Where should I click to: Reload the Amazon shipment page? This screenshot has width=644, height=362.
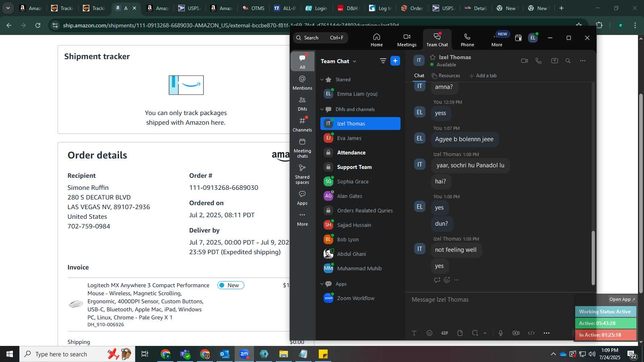[38, 25]
